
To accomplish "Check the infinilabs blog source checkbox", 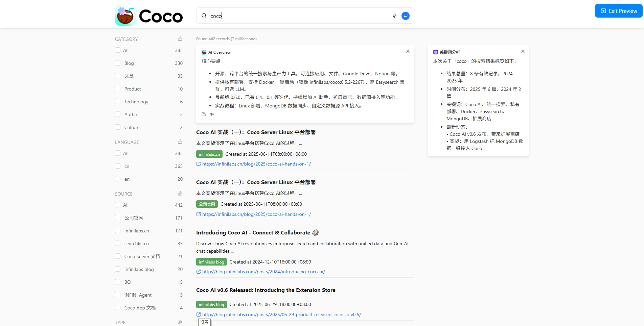I will tap(118, 269).
